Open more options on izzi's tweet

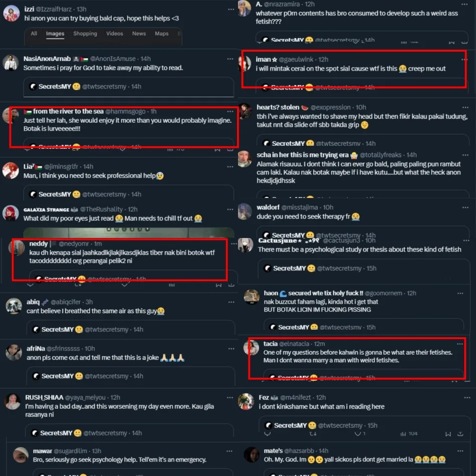[231, 10]
